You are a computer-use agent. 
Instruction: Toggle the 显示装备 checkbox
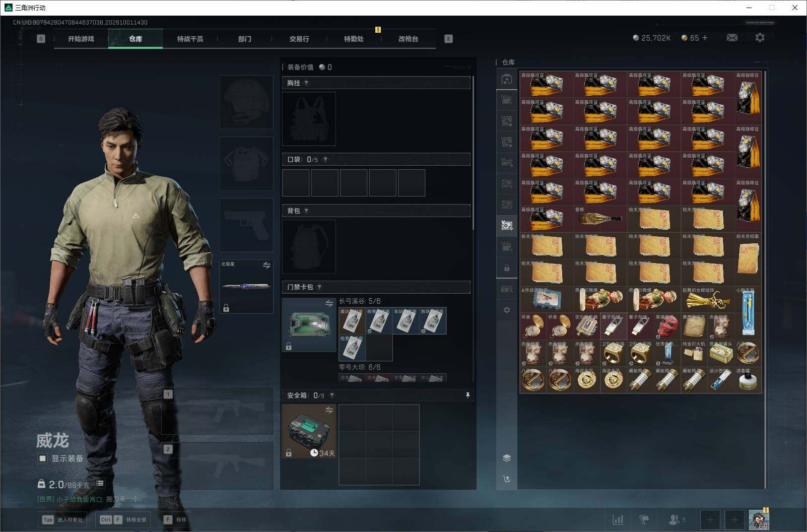pos(43,458)
